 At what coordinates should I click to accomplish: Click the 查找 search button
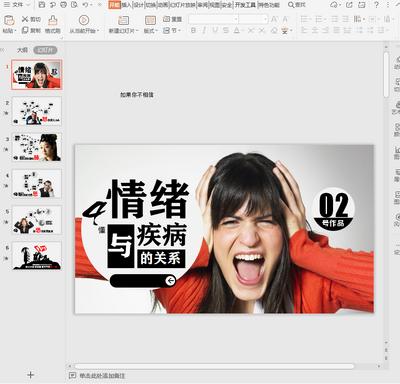(297, 5)
